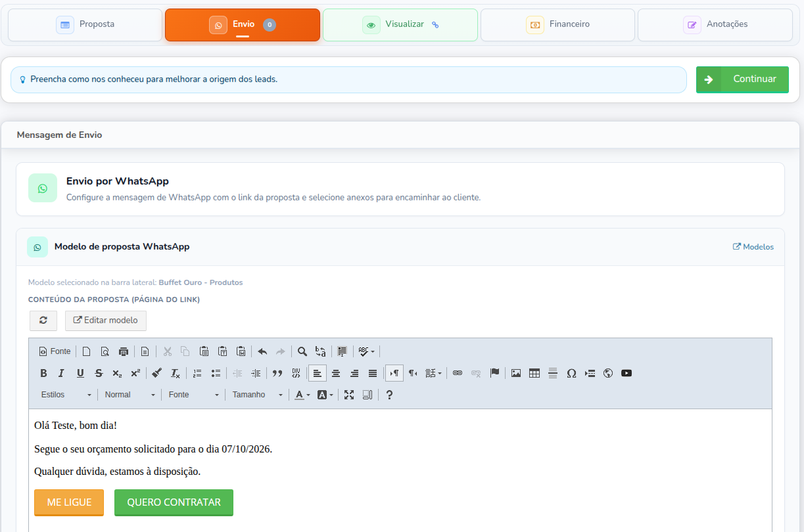Insert a YouTube video
Image resolution: width=804 pixels, height=532 pixels.
click(627, 373)
